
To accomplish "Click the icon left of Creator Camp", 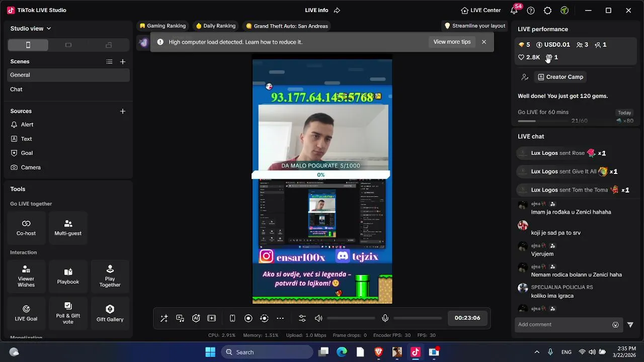I will point(525,77).
